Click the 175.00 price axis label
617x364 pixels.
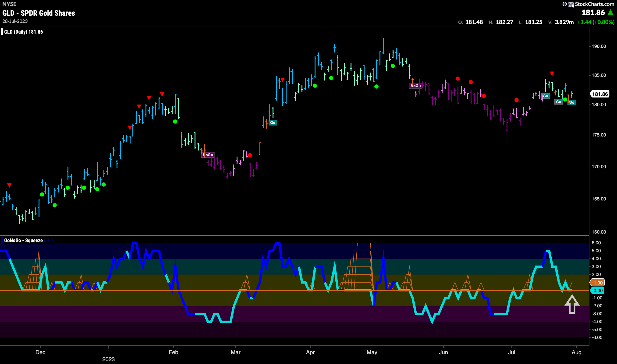(599, 135)
